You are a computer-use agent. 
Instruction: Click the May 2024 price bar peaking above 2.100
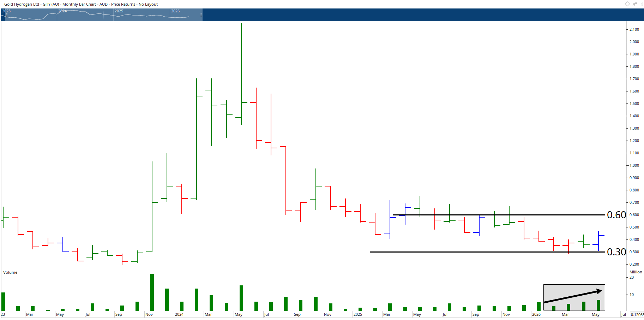click(x=241, y=74)
